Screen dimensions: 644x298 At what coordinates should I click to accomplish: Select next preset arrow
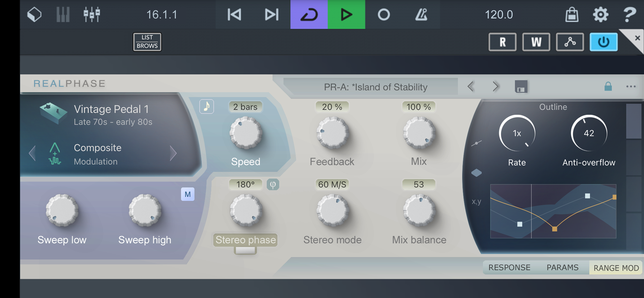click(x=495, y=87)
